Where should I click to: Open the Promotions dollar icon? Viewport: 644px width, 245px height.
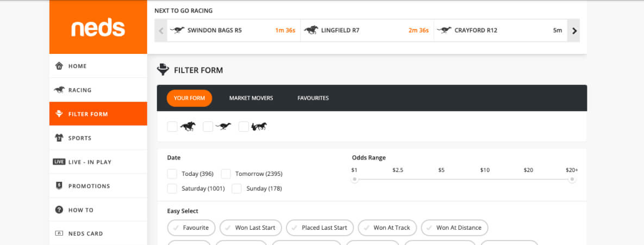[59, 186]
